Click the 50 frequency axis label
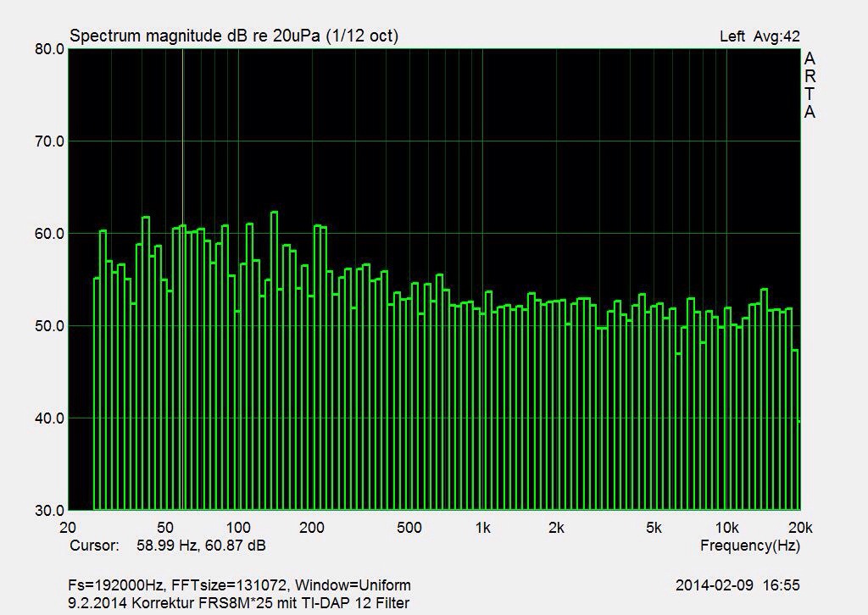 (x=165, y=528)
